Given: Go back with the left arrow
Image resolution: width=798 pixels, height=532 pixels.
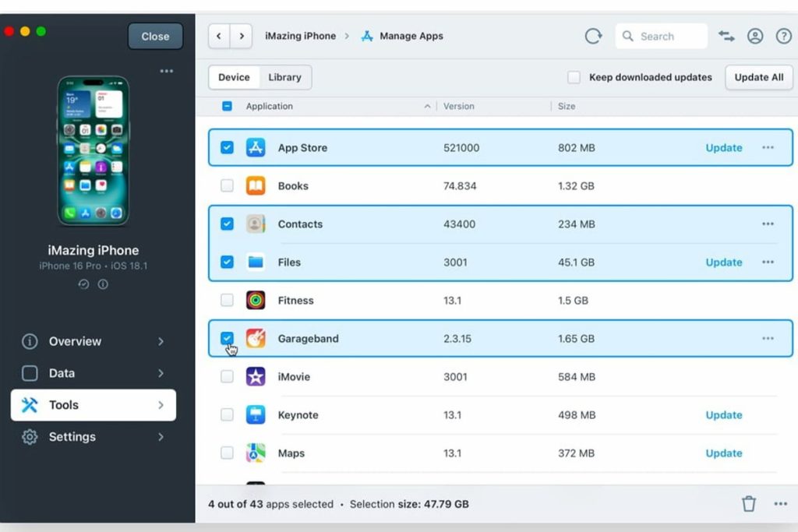Looking at the screenshot, I should 219,36.
